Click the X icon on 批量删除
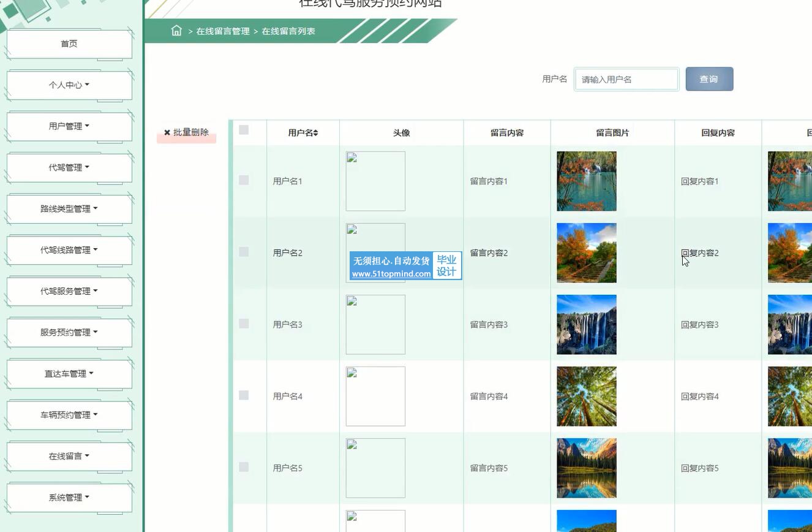The width and height of the screenshot is (812, 532). [167, 132]
